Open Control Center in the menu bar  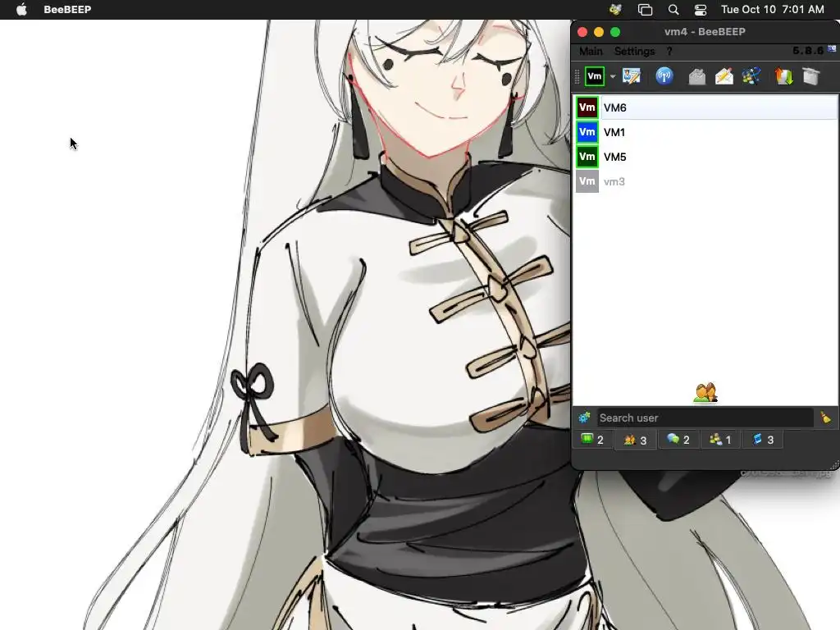tap(701, 10)
